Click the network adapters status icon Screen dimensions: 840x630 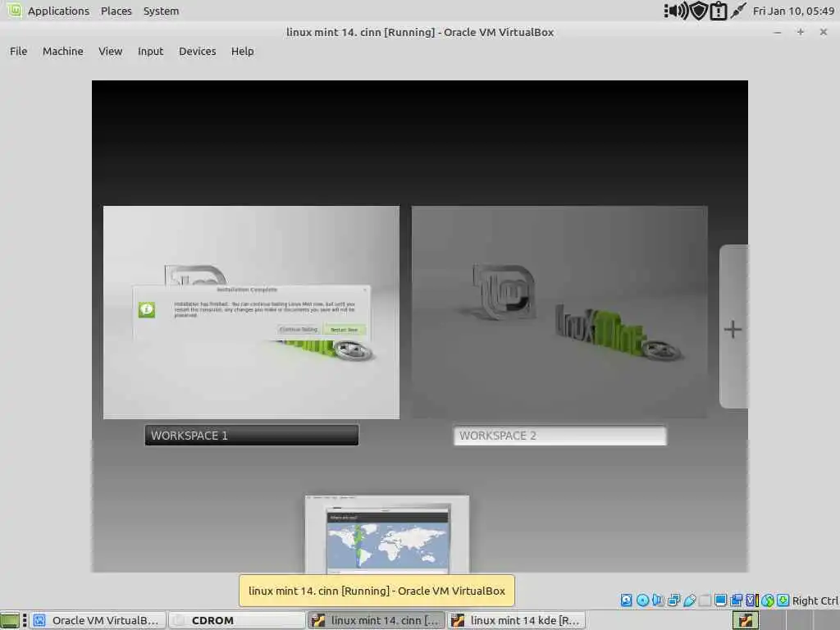[674, 600]
